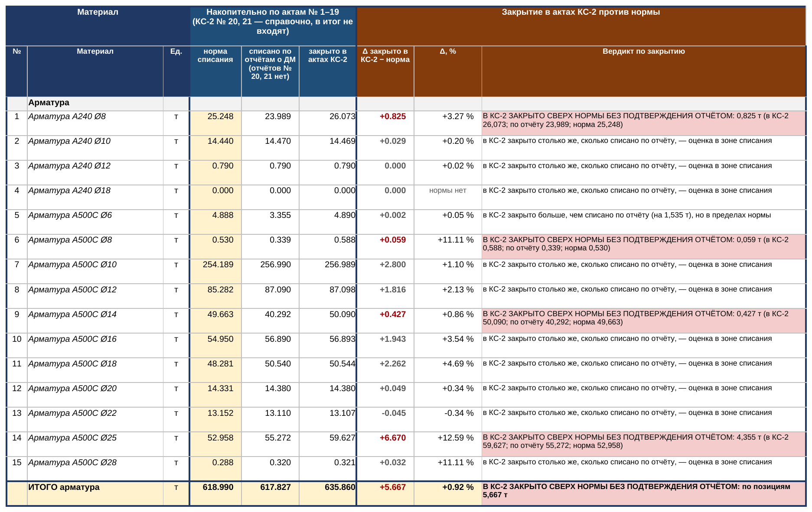The height and width of the screenshot is (512, 812).
Task: Click the row number 7 cell
Action: click(x=17, y=271)
